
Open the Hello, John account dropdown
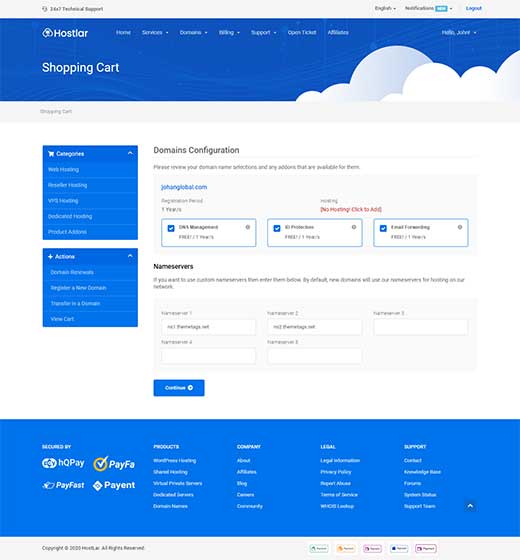[x=459, y=32]
